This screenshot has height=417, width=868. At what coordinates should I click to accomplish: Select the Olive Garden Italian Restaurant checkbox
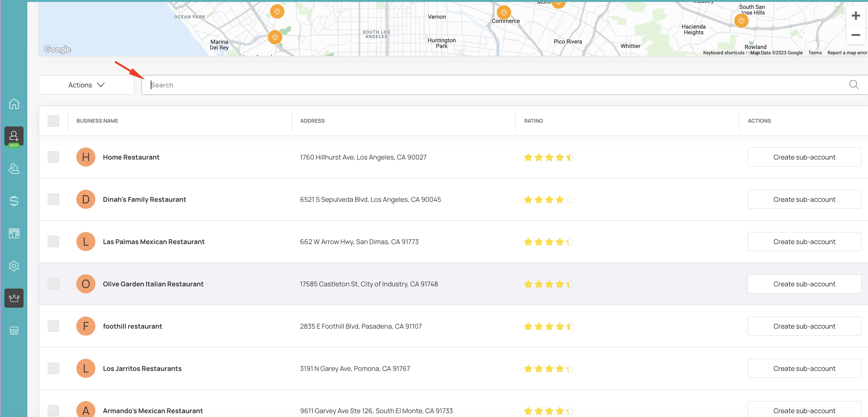(53, 284)
